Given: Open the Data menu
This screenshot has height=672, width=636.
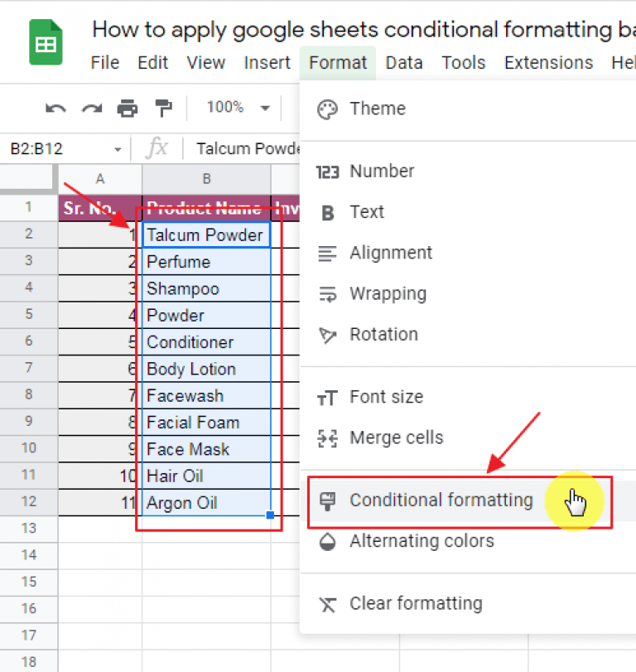Looking at the screenshot, I should 404,62.
